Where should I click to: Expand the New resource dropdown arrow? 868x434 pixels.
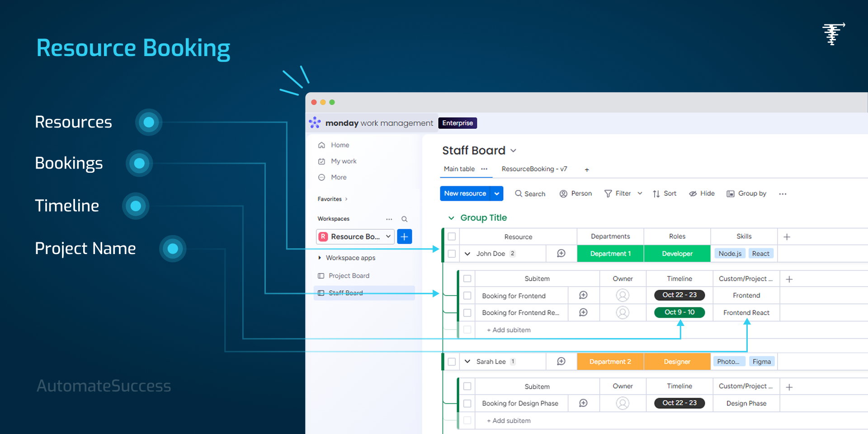coord(497,193)
